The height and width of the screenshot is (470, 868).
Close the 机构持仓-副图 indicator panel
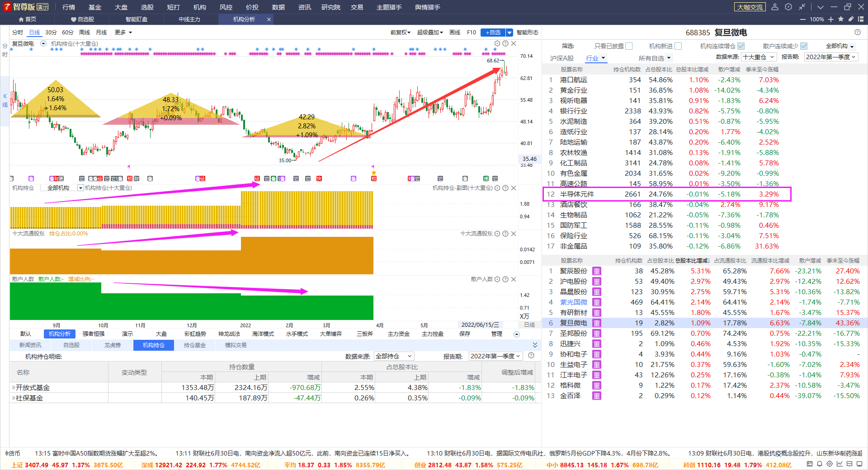[514, 188]
